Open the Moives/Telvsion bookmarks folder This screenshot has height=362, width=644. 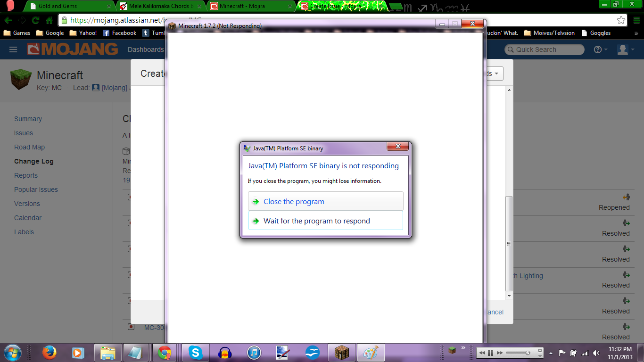pos(549,33)
